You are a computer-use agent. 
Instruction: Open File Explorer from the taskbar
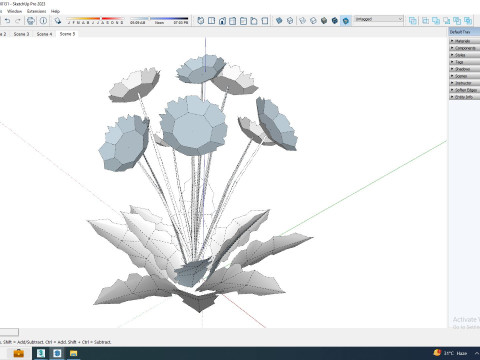73,353
